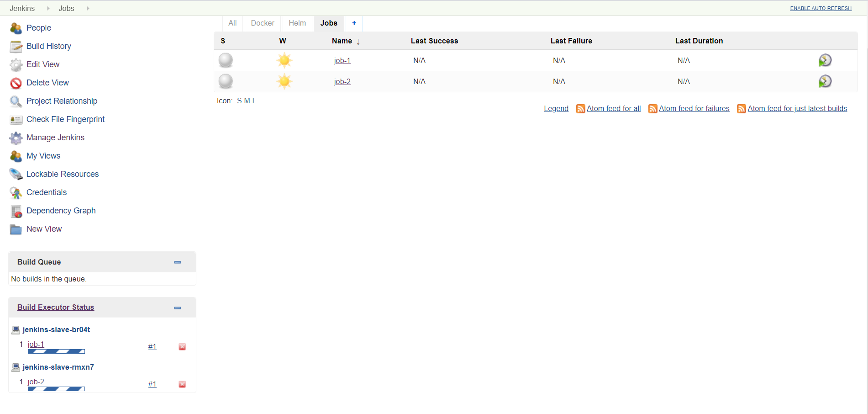The image size is (868, 414).
Task: Collapse the Build Executor Status panel
Action: tap(178, 308)
